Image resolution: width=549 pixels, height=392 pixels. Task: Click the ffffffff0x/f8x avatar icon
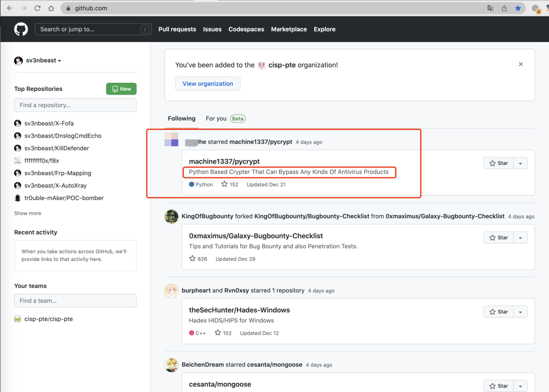point(17,160)
